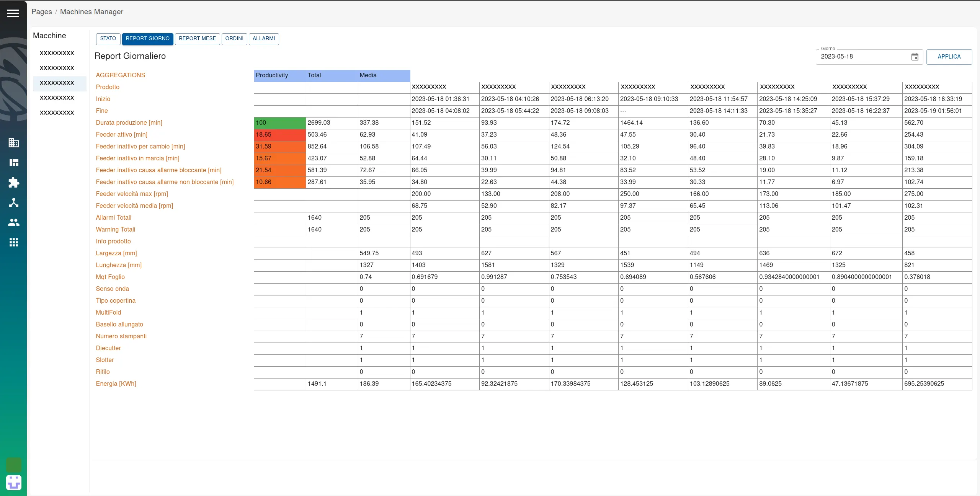Click the Warning Totali row label

[x=115, y=230]
